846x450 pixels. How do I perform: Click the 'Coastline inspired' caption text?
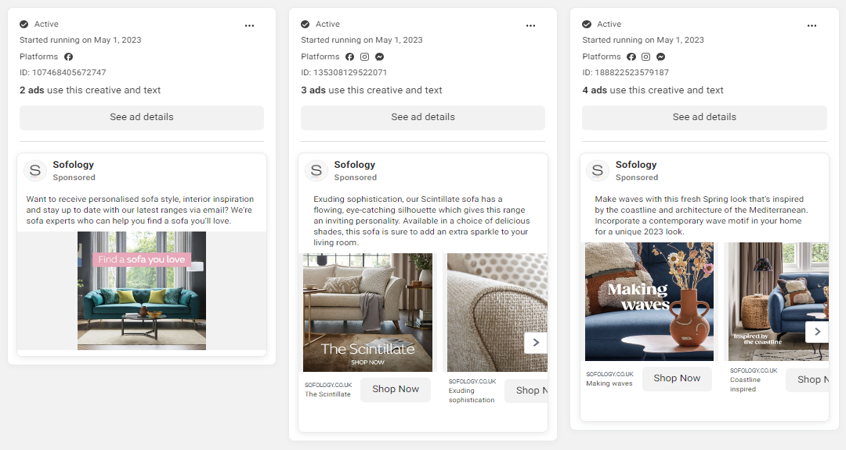point(745,384)
